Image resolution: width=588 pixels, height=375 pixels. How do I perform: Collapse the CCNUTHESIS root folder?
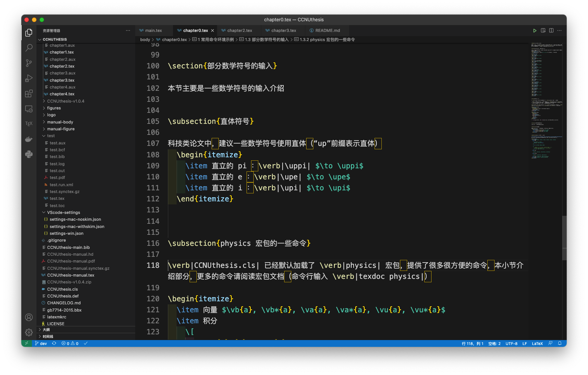pos(55,40)
